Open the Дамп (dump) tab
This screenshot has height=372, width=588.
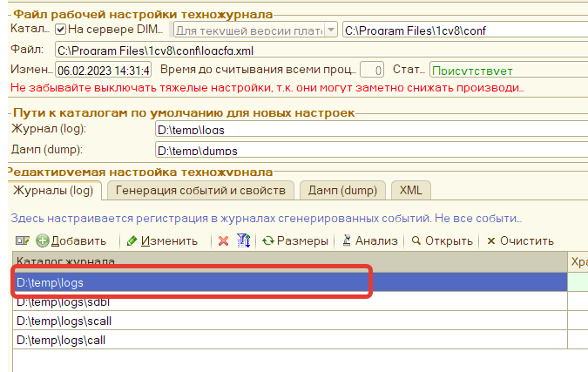tap(344, 190)
